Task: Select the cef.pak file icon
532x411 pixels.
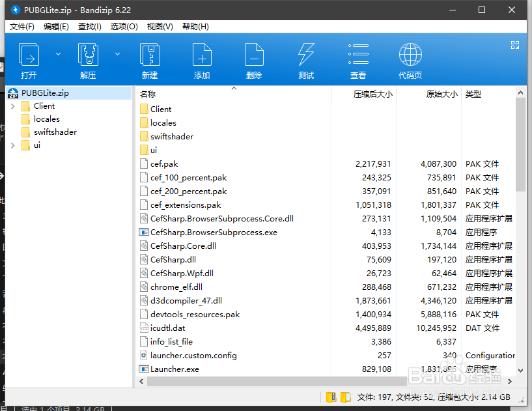Action: tap(144, 163)
